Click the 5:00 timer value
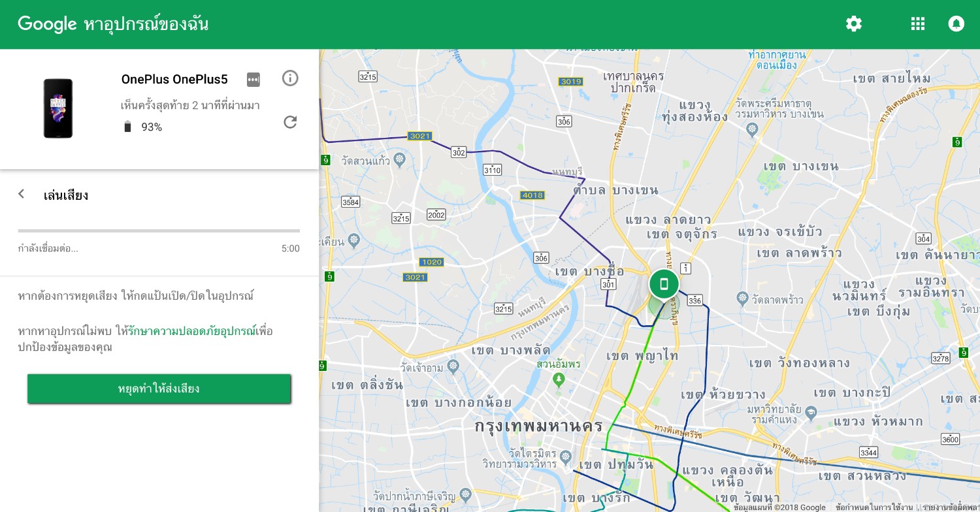 pos(291,249)
